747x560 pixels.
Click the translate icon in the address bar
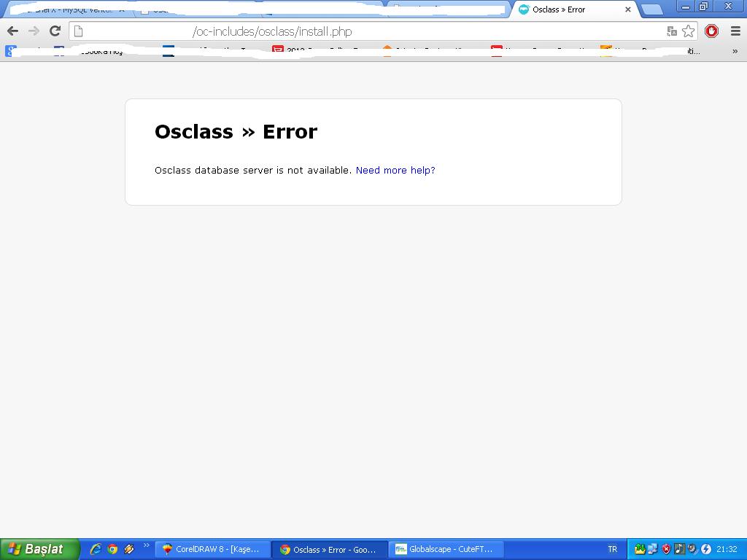tap(672, 31)
